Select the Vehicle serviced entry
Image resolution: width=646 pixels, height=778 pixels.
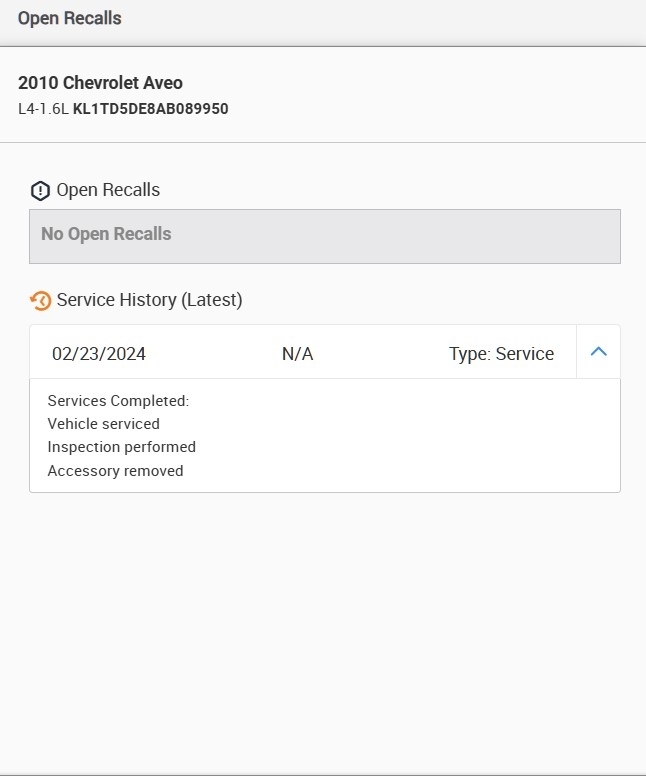click(x=103, y=424)
